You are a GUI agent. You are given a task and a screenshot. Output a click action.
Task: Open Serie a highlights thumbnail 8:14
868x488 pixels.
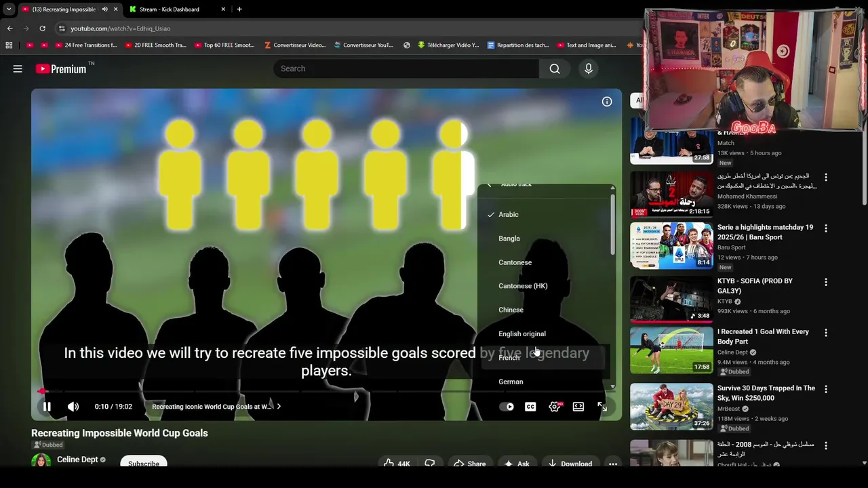tap(671, 246)
